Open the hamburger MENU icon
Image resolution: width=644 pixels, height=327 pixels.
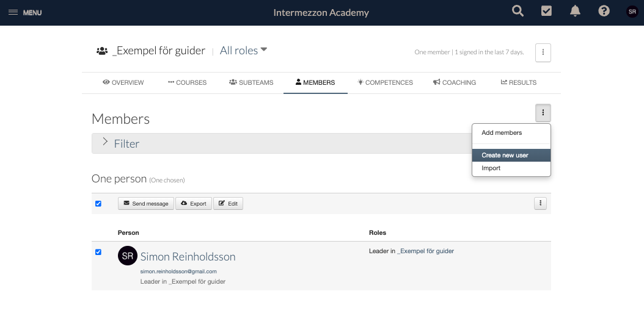(x=13, y=12)
